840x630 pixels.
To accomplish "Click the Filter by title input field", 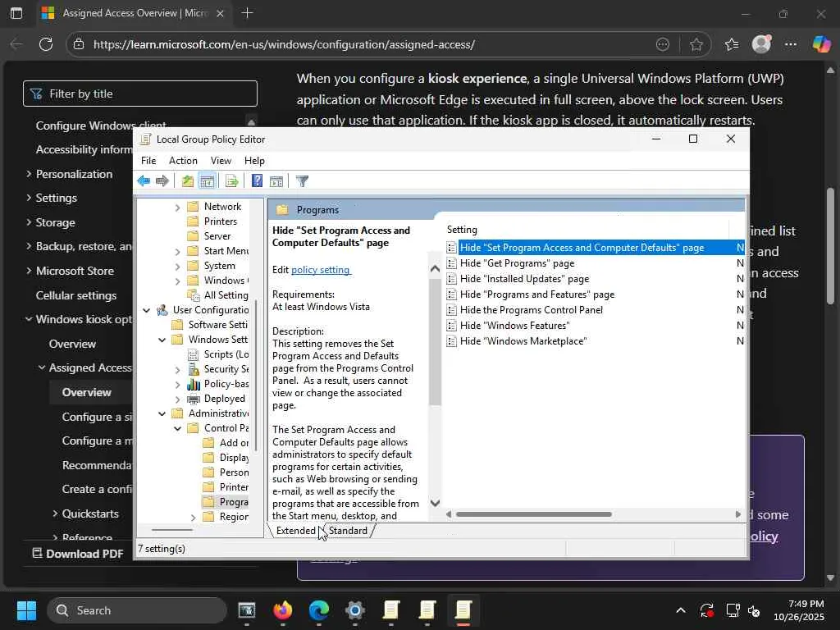I will coord(140,94).
